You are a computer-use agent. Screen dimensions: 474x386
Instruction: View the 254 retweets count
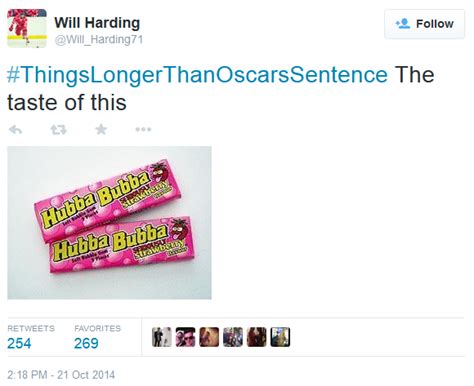(x=19, y=343)
